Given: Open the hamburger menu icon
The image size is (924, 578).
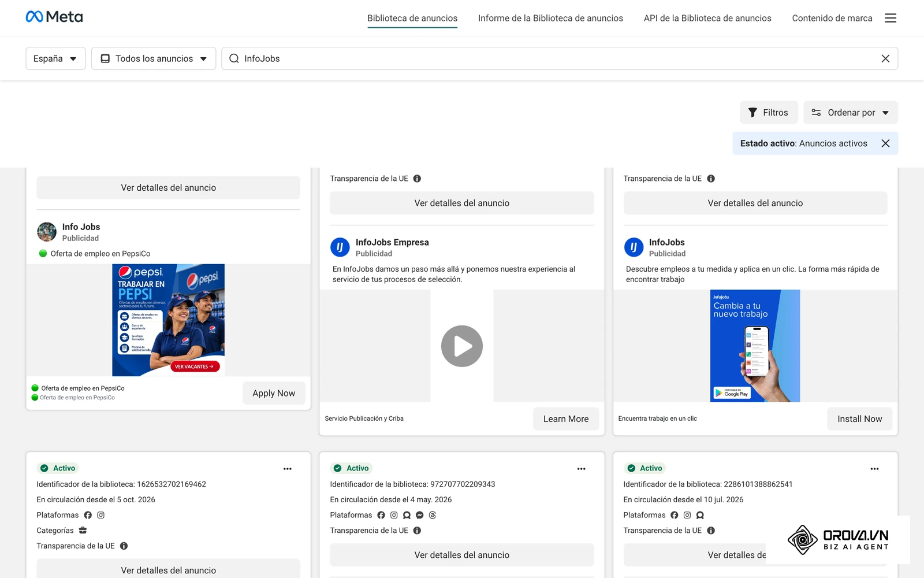Looking at the screenshot, I should (891, 18).
